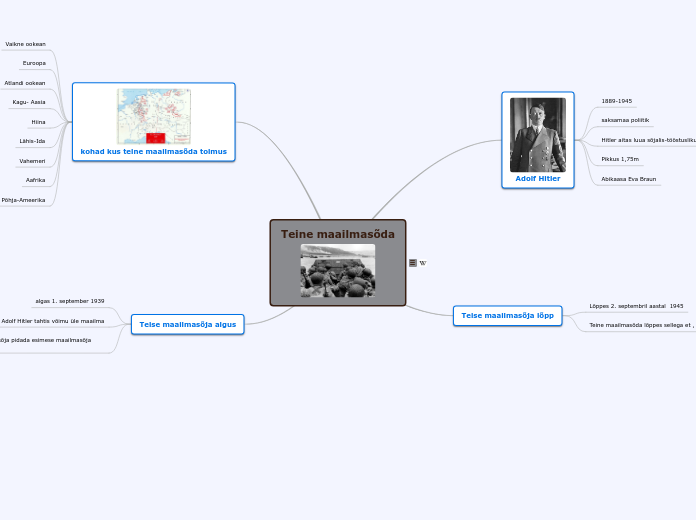Select the 'pidada esimese maailmasõja' subtopic
696x520 pixels.
pyautogui.click(x=45, y=340)
